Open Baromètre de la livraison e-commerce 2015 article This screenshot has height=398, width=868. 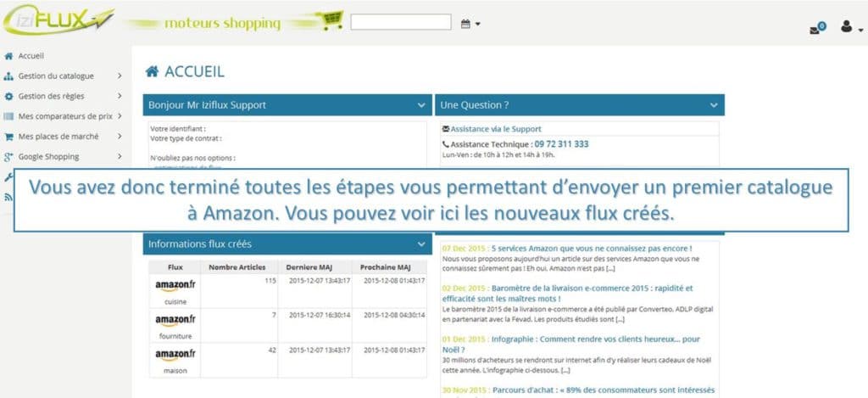pos(567,294)
